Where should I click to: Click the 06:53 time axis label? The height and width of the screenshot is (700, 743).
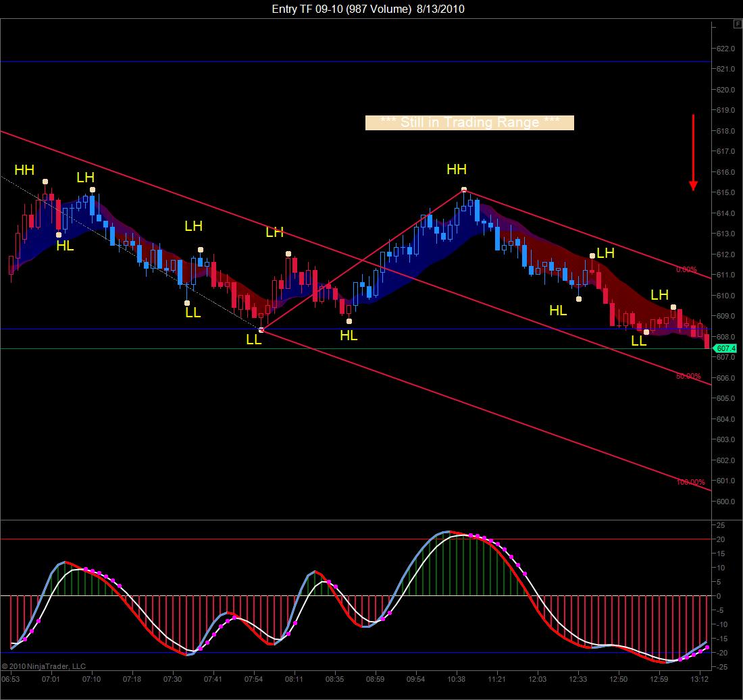[10, 679]
